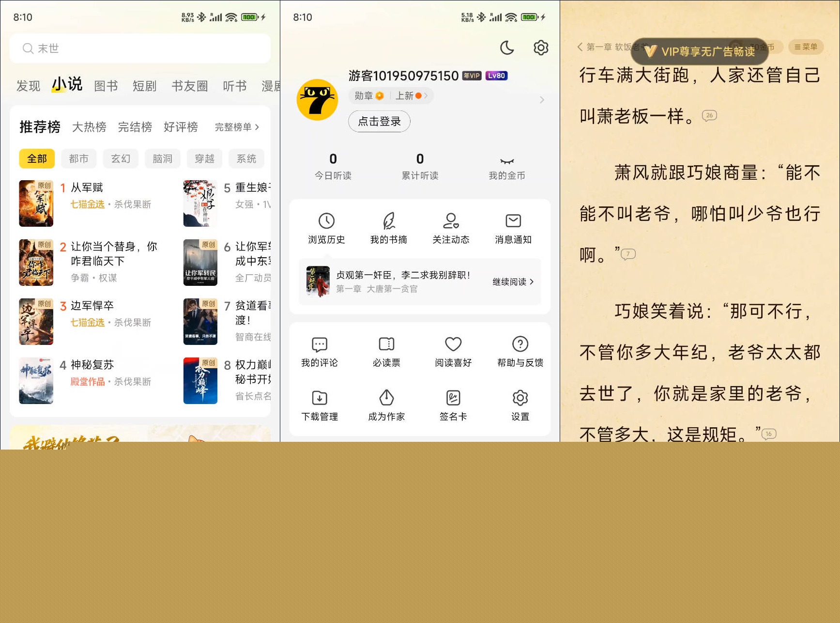
Task: Open reader 菜单 menu button
Action: 806,47
